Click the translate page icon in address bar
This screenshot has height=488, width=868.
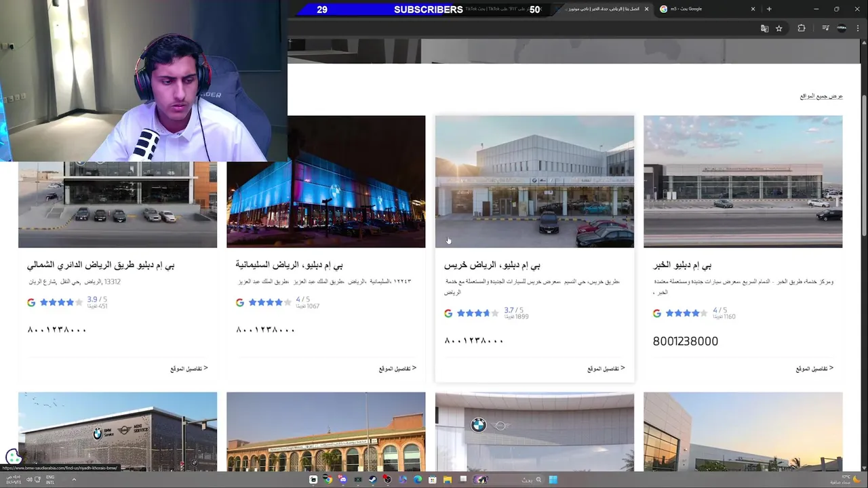tap(764, 28)
